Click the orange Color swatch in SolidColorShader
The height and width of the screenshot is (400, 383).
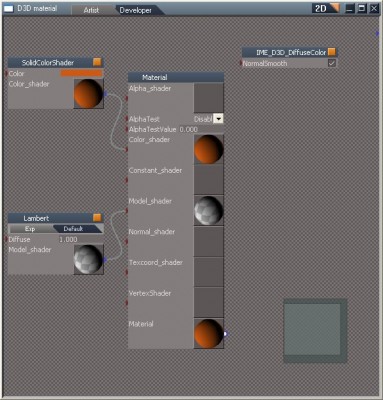pos(81,73)
